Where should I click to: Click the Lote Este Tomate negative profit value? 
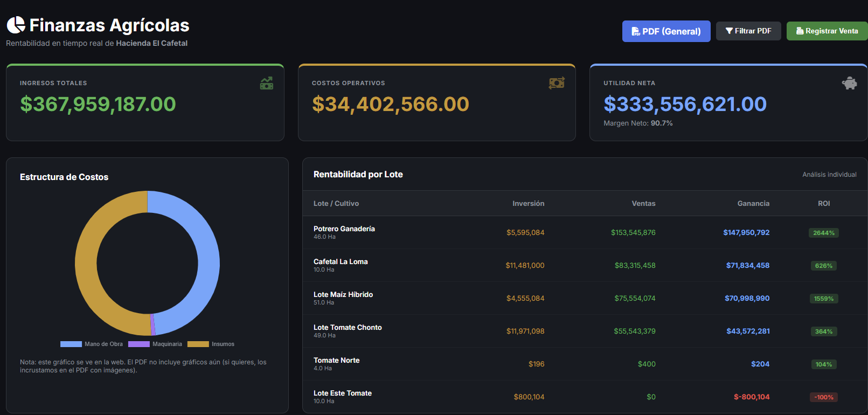pyautogui.click(x=751, y=397)
